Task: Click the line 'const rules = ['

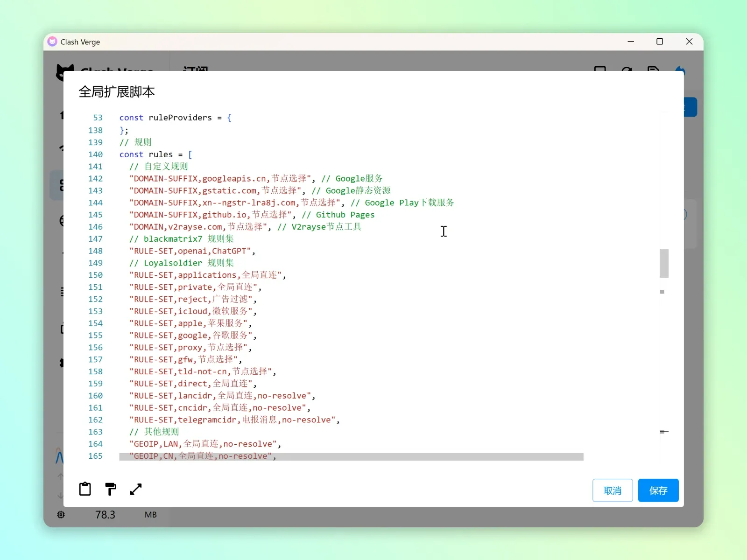Action: click(x=155, y=154)
